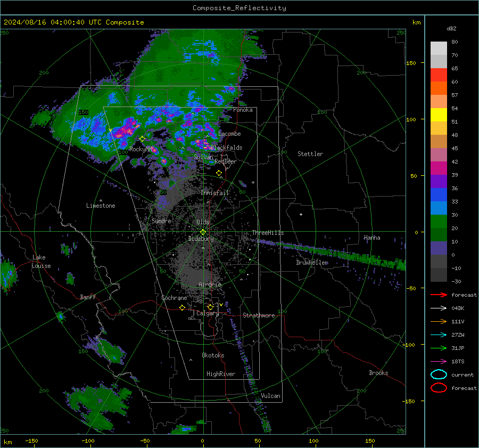The width and height of the screenshot is (479, 448).
Task: Click the Drumheller town label
Action: pyautogui.click(x=312, y=263)
